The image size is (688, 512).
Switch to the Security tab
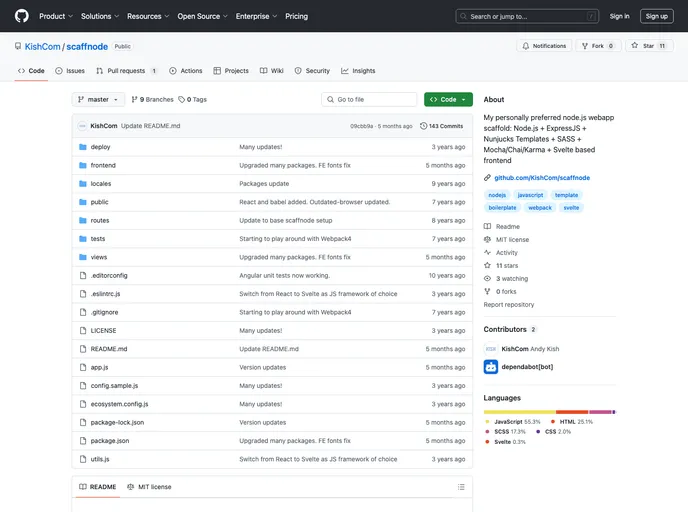312,71
